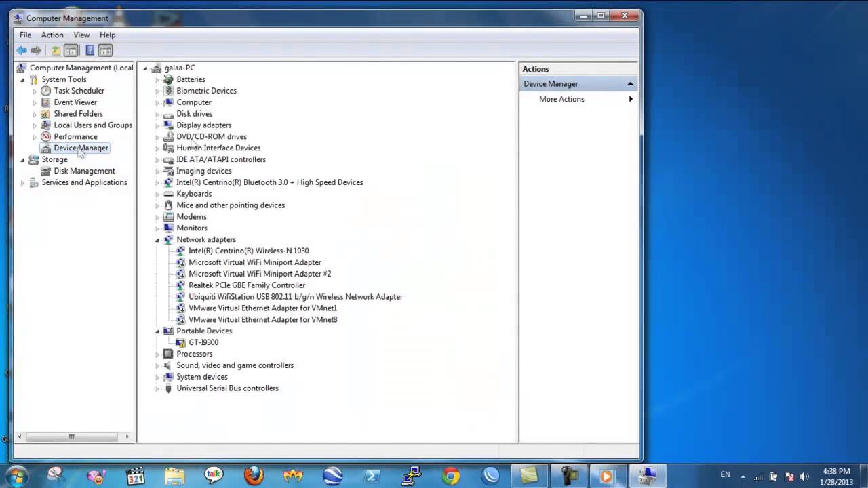The width and height of the screenshot is (868, 488).
Task: Expand the Task Scheduler node
Action: click(35, 91)
